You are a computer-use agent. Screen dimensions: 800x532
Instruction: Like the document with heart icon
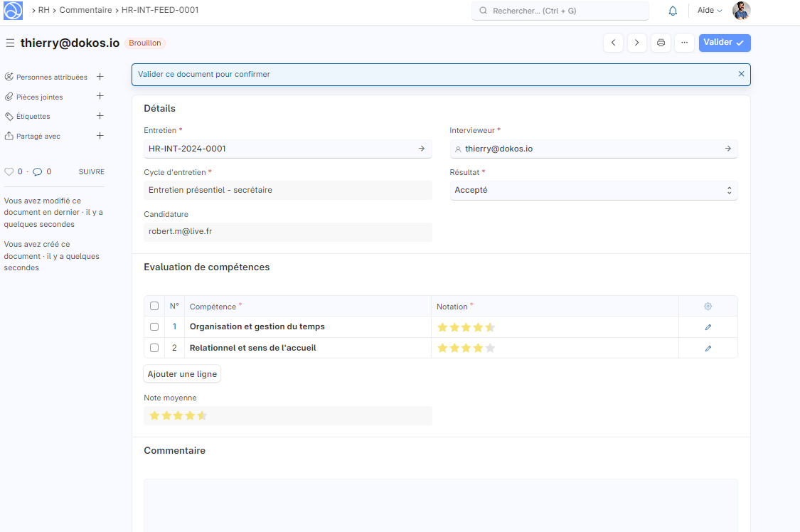(x=9, y=171)
